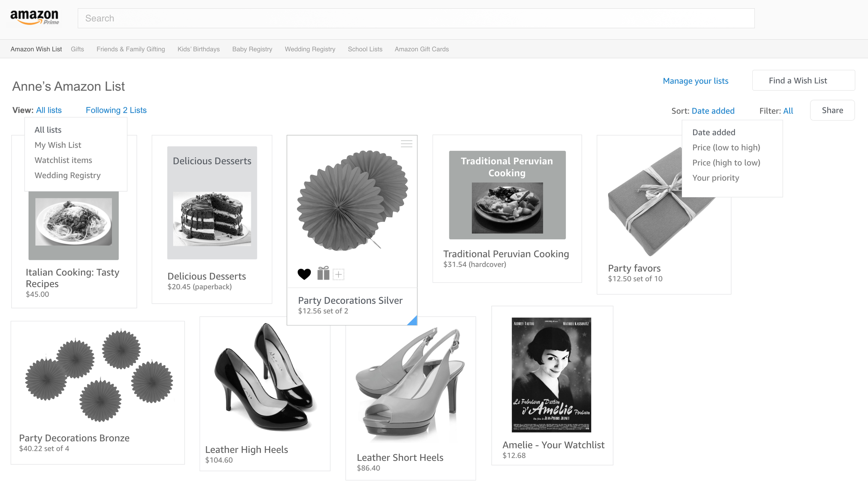Viewport: 868px width, 488px height.
Task: Click the Amelie movie poster
Action: (551, 375)
